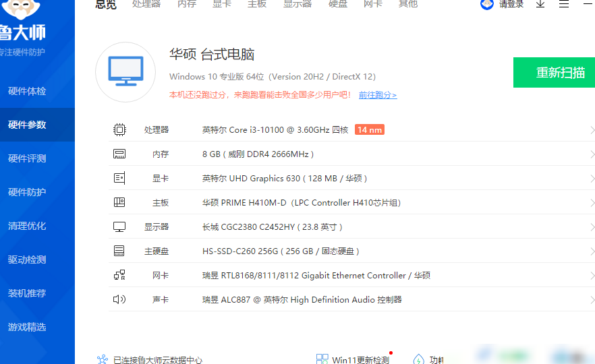Click the motherboard icon

click(119, 202)
